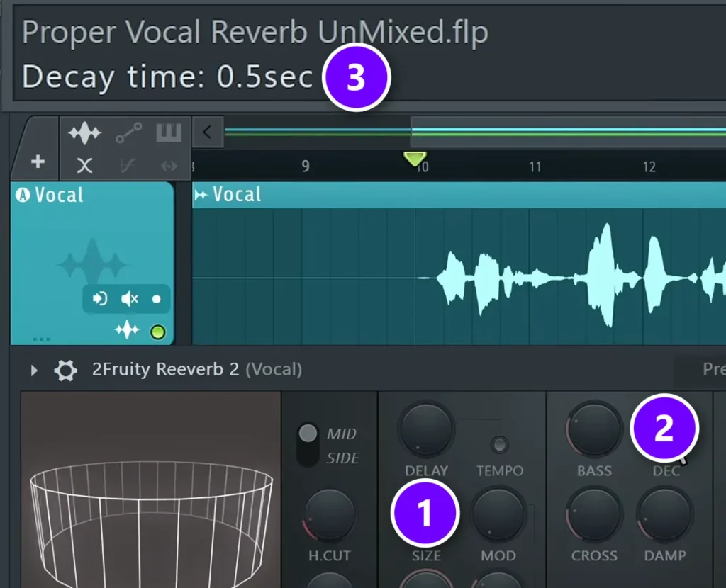Click the reverb room wireframe display
The image size is (726, 588).
pos(151,490)
